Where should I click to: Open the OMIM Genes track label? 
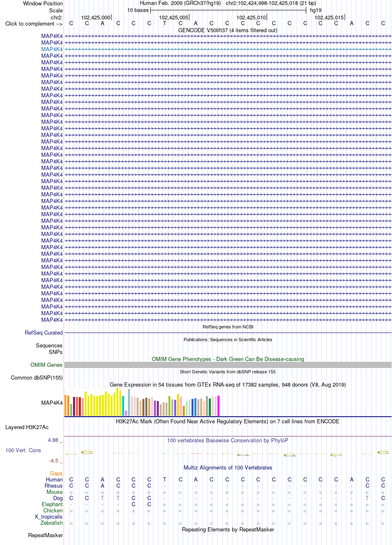point(47,365)
